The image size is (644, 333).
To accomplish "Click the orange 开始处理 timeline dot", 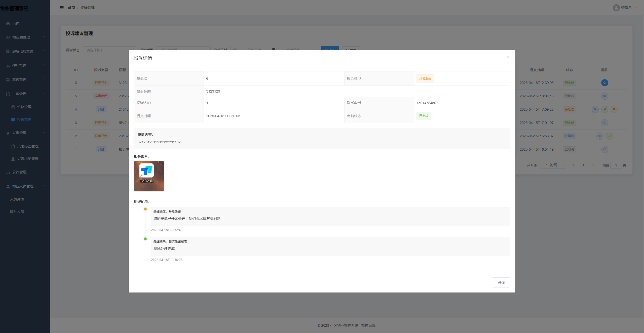I will 145,209.
